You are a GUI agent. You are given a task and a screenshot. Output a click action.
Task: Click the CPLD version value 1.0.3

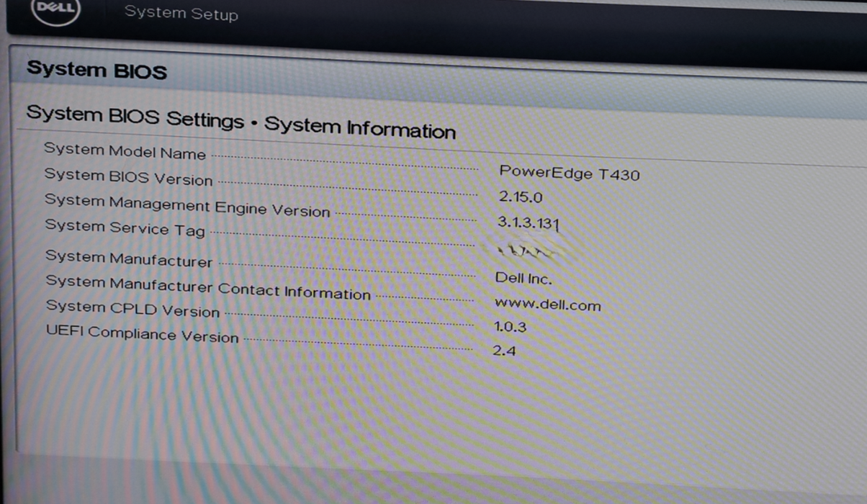pyautogui.click(x=510, y=326)
